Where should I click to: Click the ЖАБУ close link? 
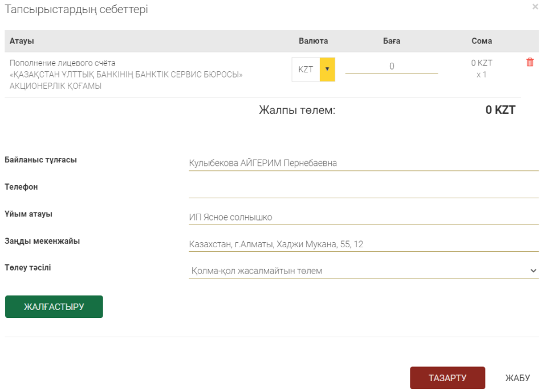pyautogui.click(x=518, y=378)
